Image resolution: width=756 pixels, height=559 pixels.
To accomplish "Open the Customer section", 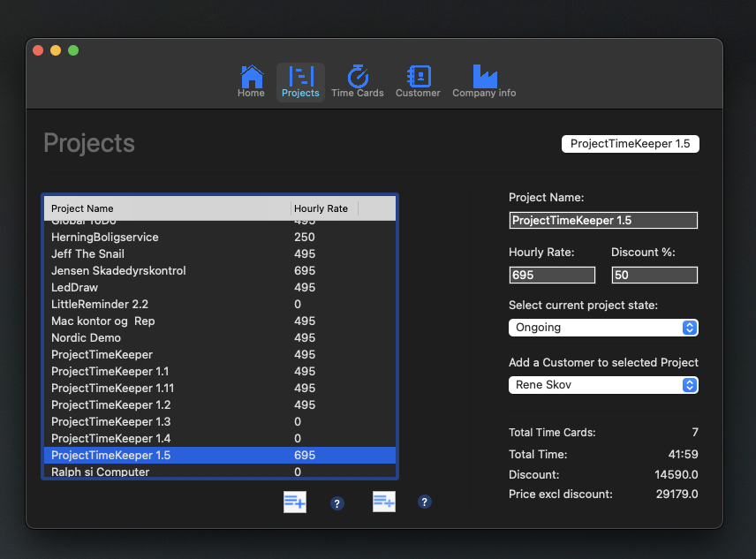I will pyautogui.click(x=418, y=81).
